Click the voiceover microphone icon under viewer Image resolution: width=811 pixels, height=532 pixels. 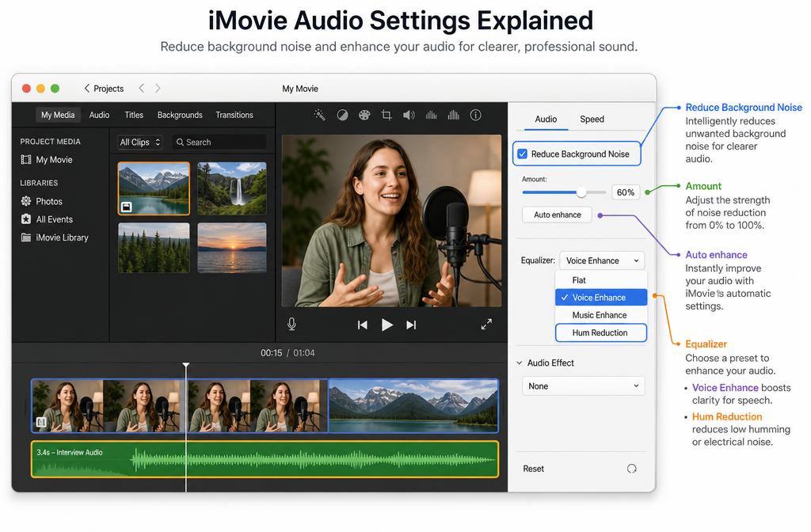point(291,324)
